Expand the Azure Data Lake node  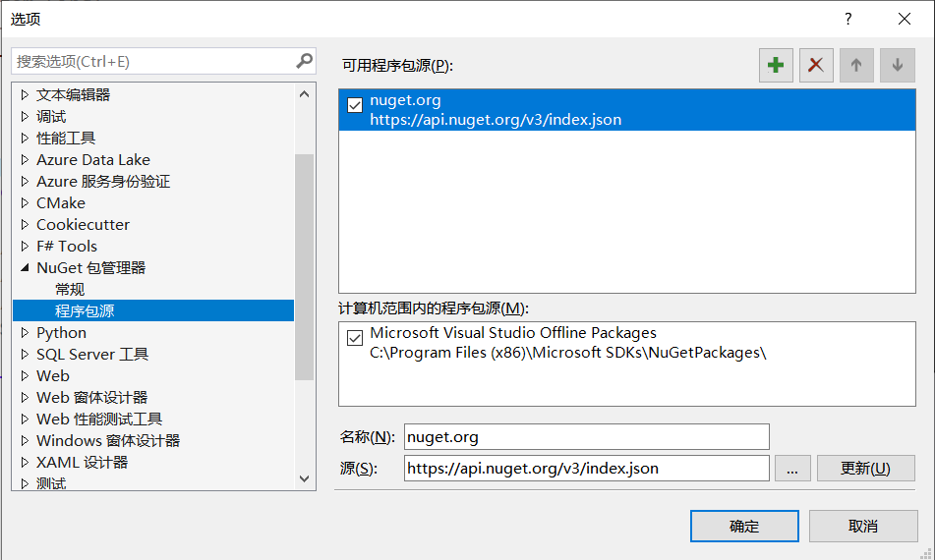pyautogui.click(x=25, y=160)
